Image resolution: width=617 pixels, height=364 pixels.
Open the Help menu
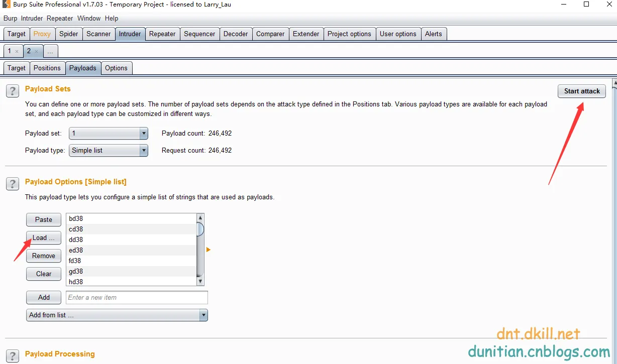[112, 19]
